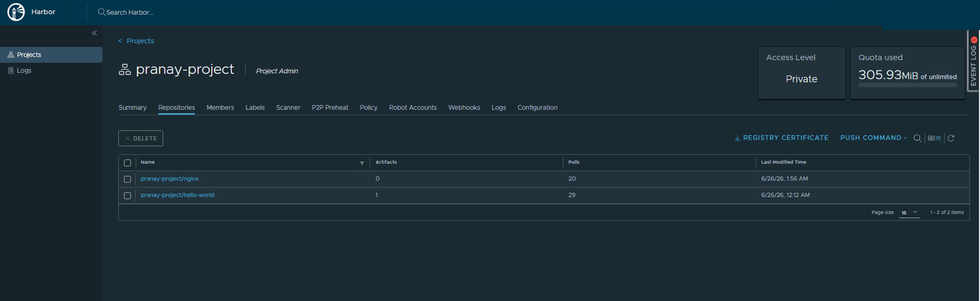Screen dimensions: 980x301
Task: Open the Labels tab
Action: pyautogui.click(x=255, y=108)
